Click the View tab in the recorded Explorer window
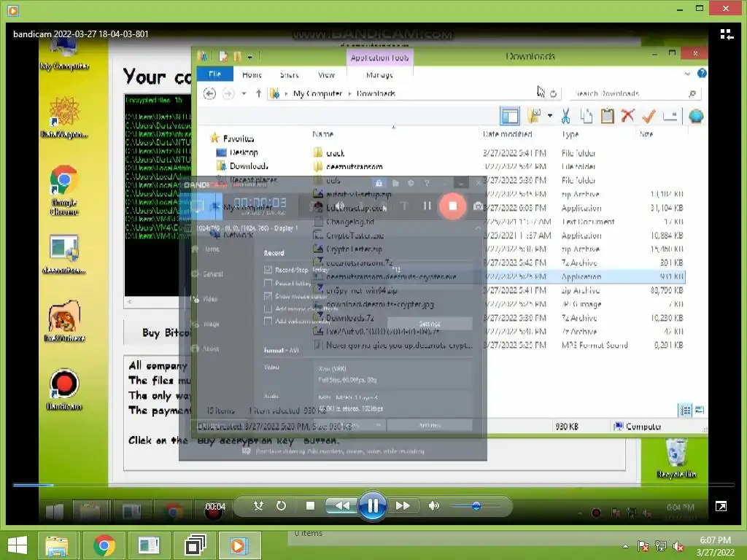The width and height of the screenshot is (747, 560). point(326,75)
